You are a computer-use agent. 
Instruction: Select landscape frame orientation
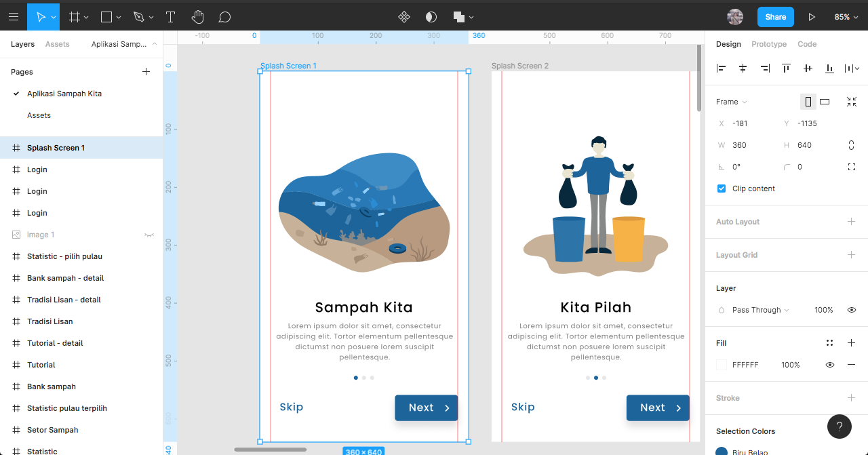(825, 102)
